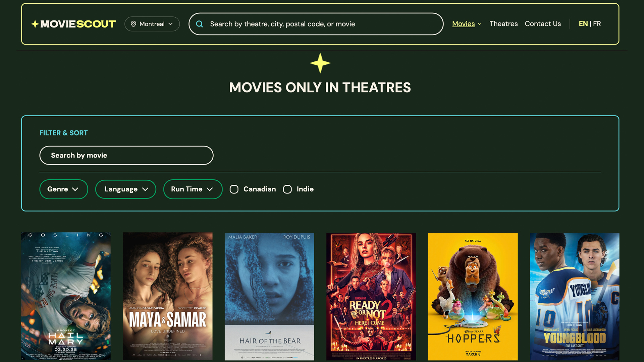Viewport: 644px width, 362px height.
Task: Expand the Movies navigation dropdown
Action: click(479, 24)
